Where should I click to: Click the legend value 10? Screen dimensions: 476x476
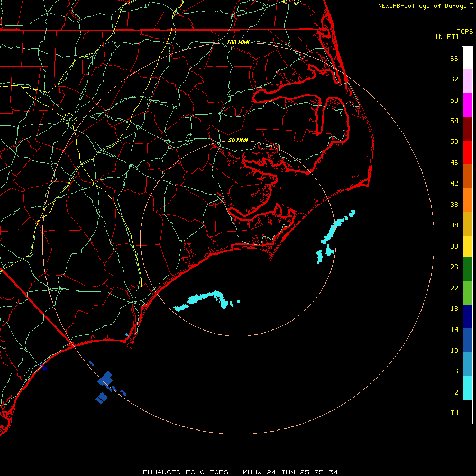(454, 350)
